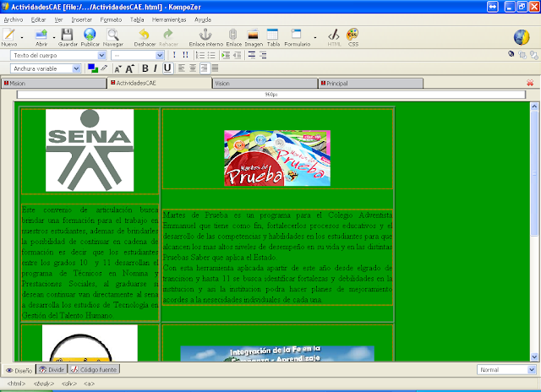Select the <body> tag in status bar
This screenshot has width=541, height=392.
(x=44, y=384)
